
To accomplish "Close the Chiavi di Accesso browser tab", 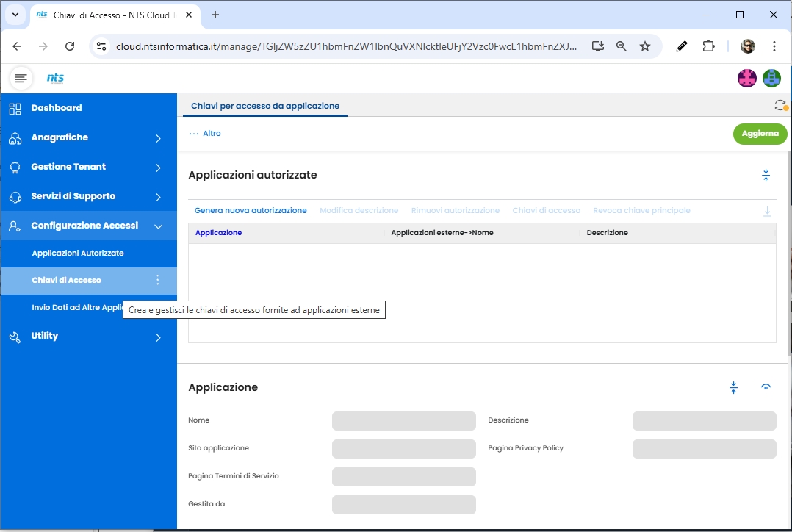I will pyautogui.click(x=189, y=15).
